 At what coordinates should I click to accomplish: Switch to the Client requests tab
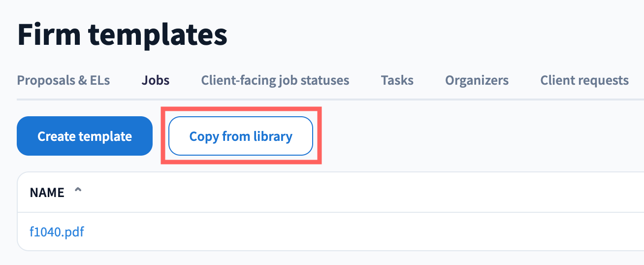tap(584, 80)
